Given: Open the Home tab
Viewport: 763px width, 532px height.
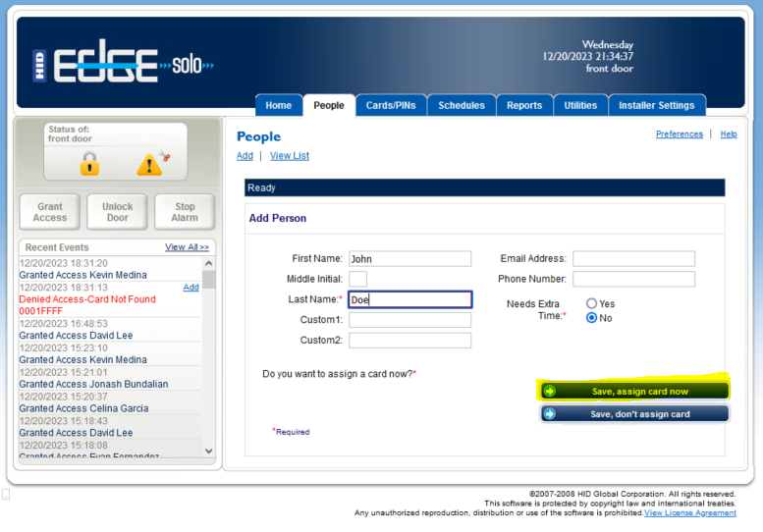Looking at the screenshot, I should pos(278,106).
